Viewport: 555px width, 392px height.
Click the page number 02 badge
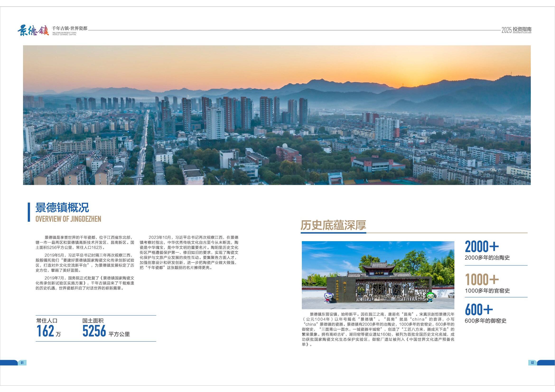(532, 363)
